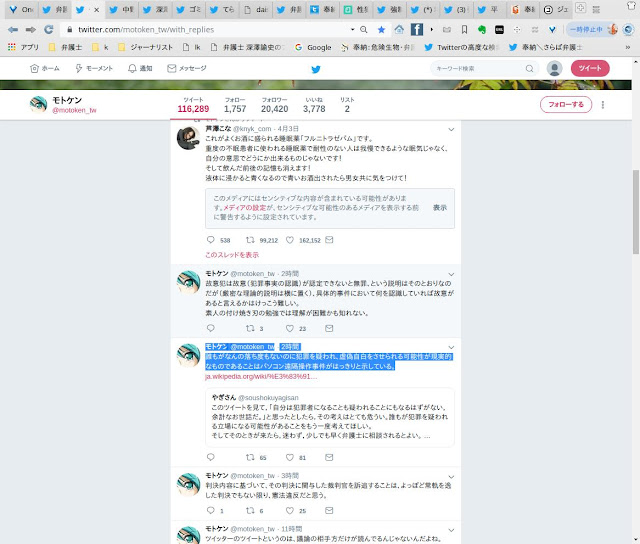The width and height of the screenshot is (640, 544).
Task: Go back with the browser back arrow
Action: 13,29
